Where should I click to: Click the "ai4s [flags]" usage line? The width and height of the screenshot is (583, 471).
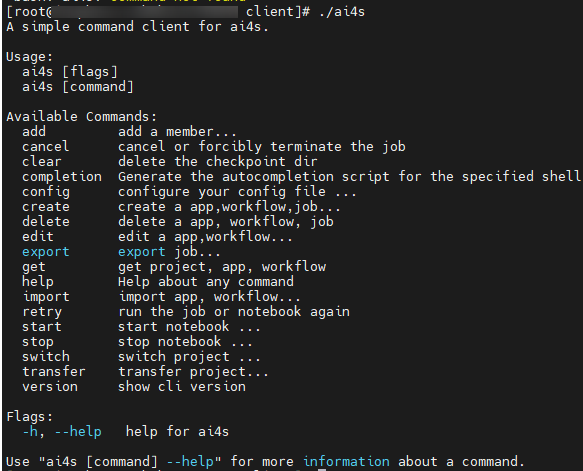point(70,72)
